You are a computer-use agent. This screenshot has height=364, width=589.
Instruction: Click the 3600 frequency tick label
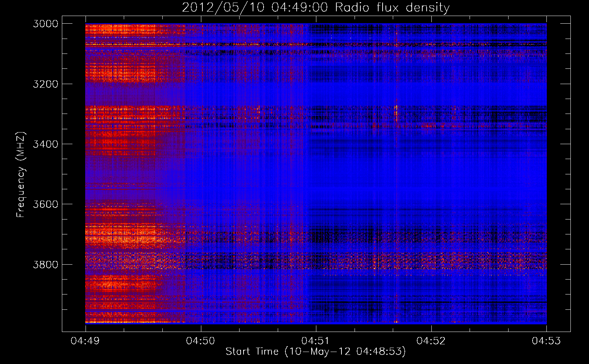pyautogui.click(x=46, y=204)
